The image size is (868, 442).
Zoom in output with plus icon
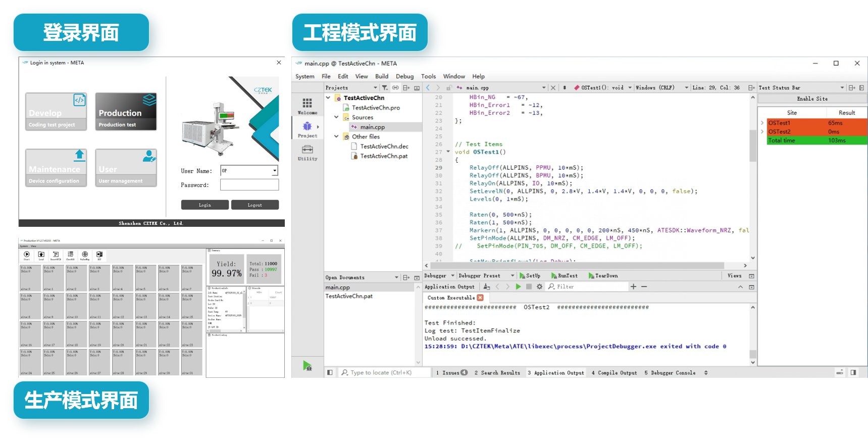tap(633, 286)
